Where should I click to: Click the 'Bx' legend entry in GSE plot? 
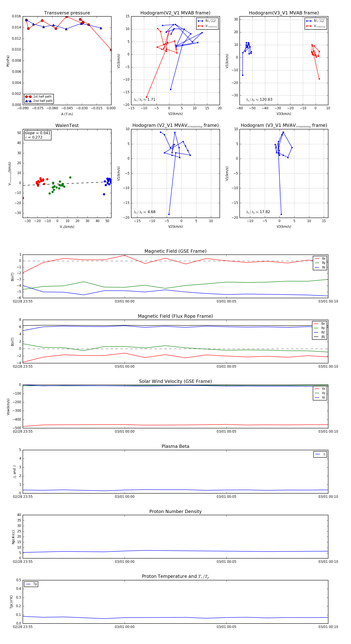(x=320, y=259)
